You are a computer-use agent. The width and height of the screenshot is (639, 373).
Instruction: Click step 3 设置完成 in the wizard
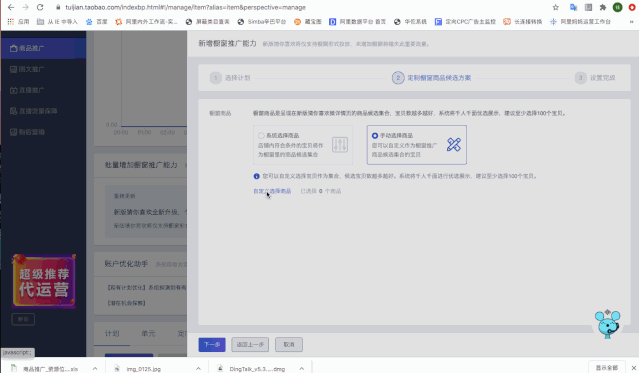[595, 77]
